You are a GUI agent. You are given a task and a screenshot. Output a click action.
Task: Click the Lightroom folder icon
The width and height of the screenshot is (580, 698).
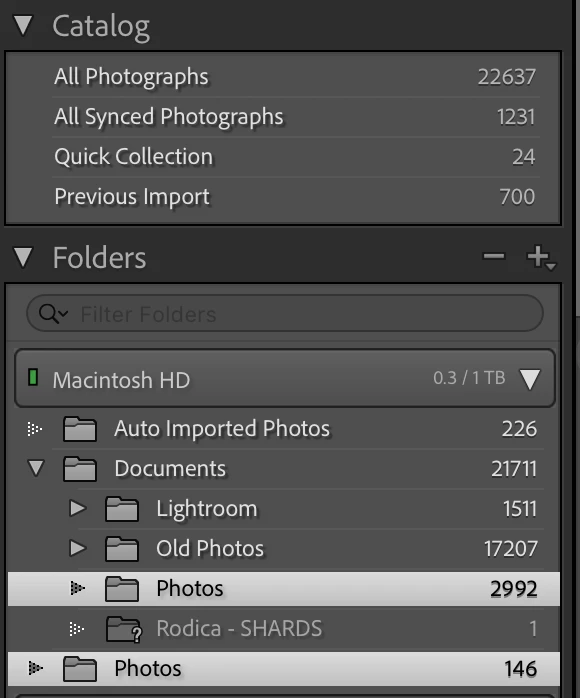pyautogui.click(x=122, y=509)
